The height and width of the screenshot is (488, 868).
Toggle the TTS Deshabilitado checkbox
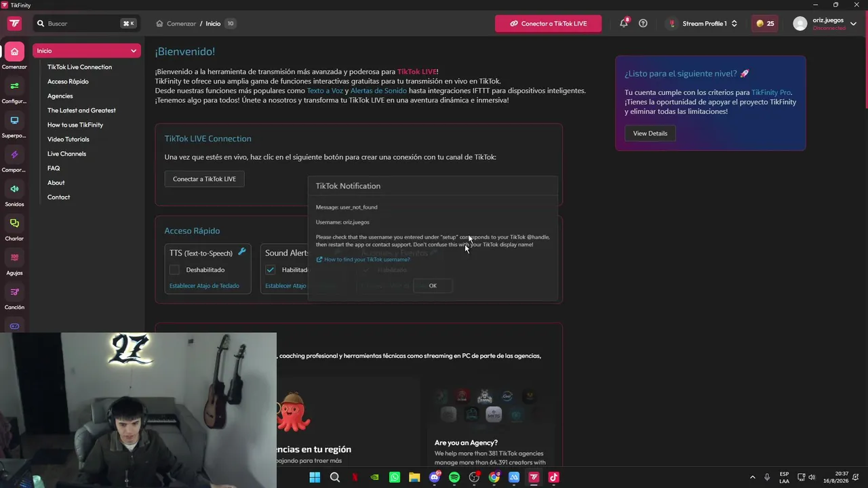coord(175,270)
